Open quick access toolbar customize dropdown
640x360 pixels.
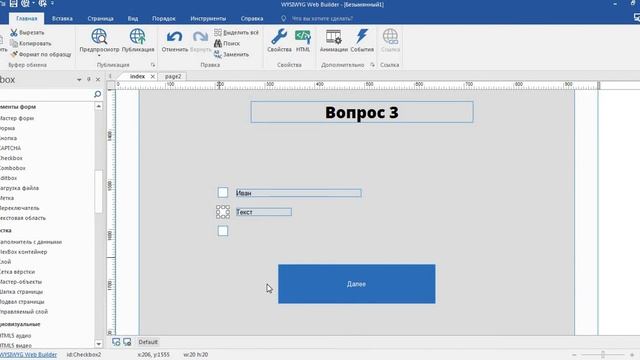coord(52,4)
